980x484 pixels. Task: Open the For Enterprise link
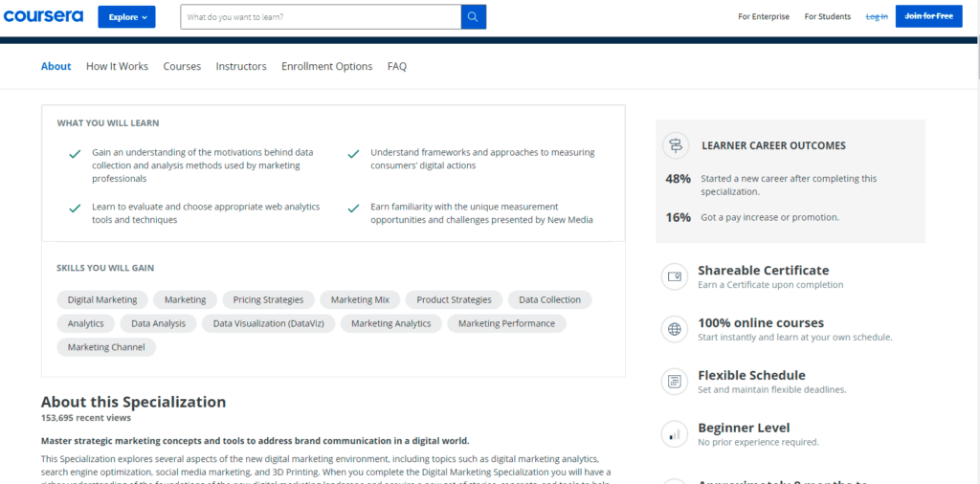click(764, 16)
